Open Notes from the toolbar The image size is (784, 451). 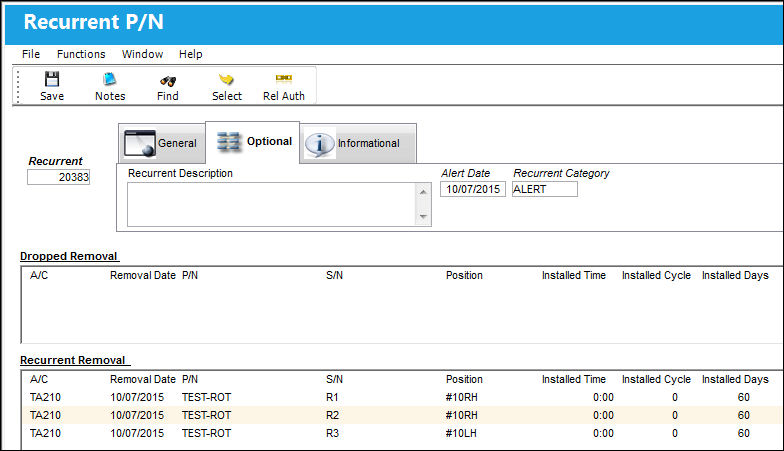(x=110, y=86)
